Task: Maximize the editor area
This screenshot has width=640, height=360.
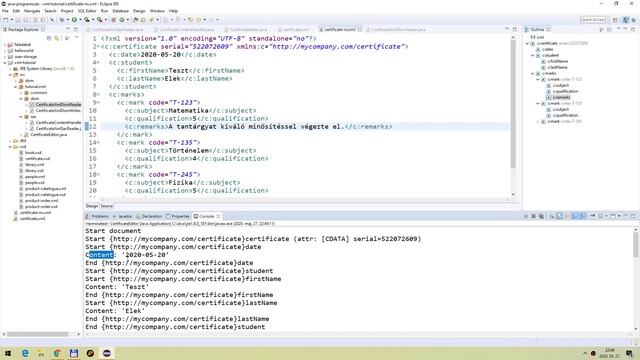Action: point(515,29)
